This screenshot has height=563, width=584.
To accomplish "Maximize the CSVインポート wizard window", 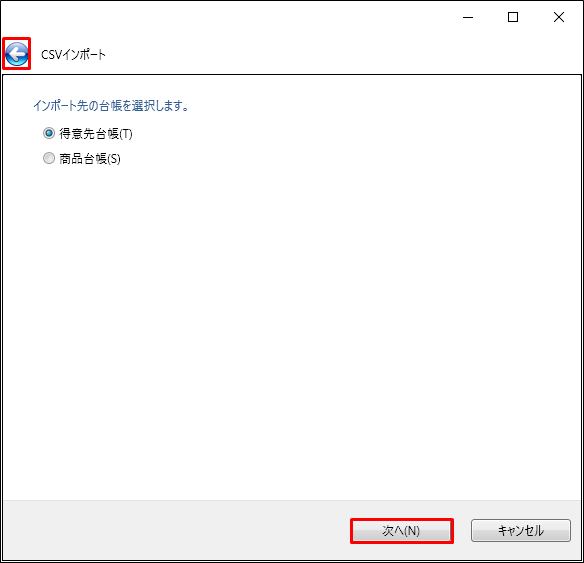I will point(513,17).
